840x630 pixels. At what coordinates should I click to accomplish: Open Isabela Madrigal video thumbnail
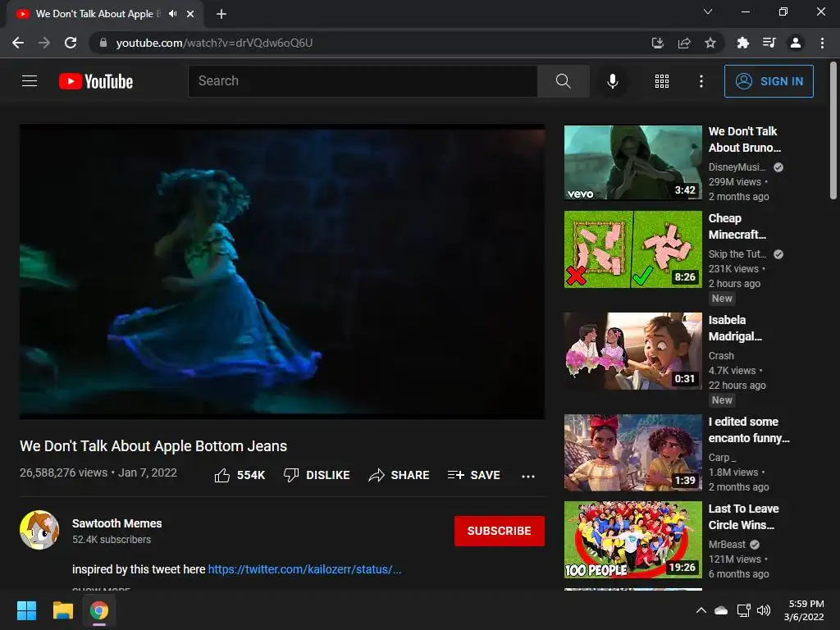pyautogui.click(x=632, y=351)
